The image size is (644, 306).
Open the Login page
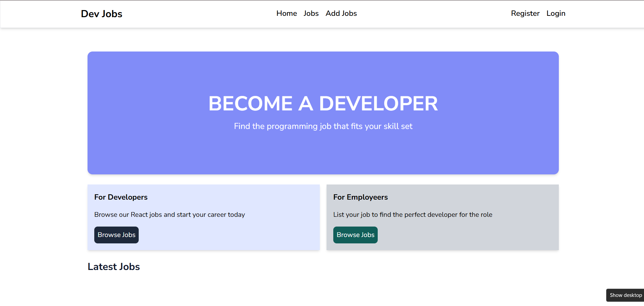(x=555, y=13)
